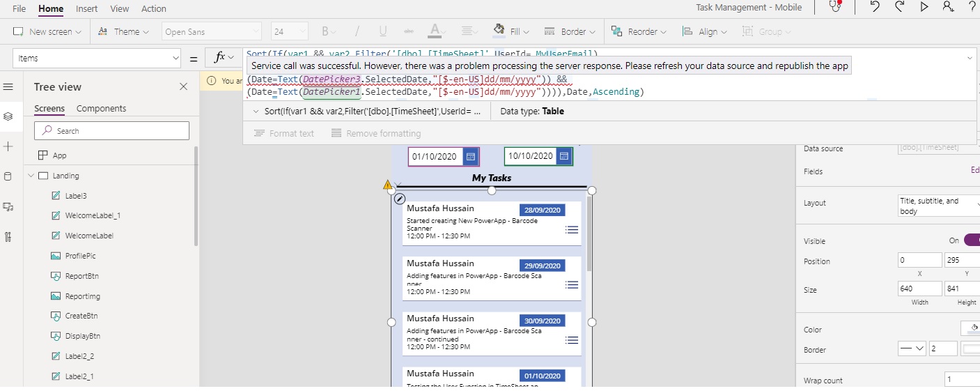Click the Redo arrow icon

tap(899, 7)
